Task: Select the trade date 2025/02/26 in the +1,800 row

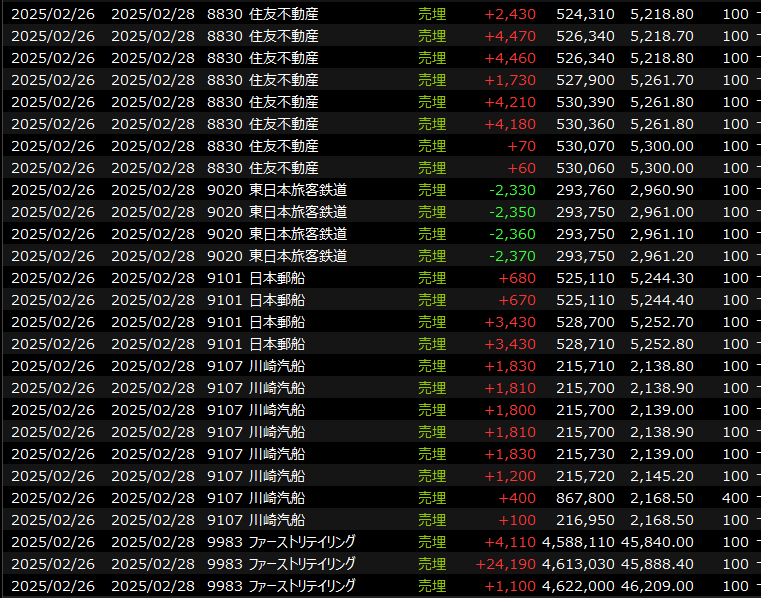Action: point(53,410)
